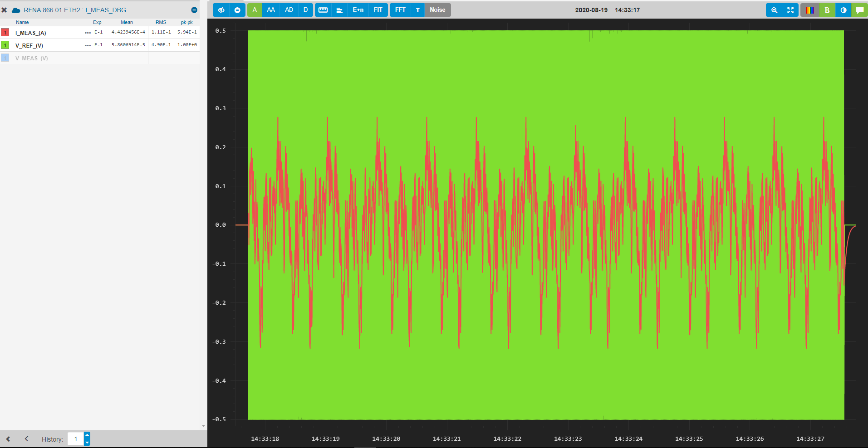Open the V_REF_(V) three-dot options
Screen dimensions: 868x448
[88, 45]
